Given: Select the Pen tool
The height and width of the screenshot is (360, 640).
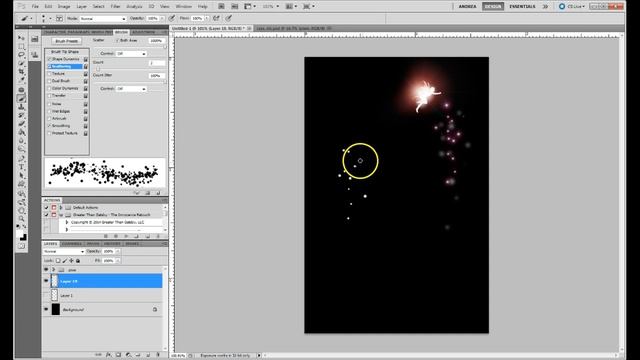Looking at the screenshot, I should click(21, 159).
